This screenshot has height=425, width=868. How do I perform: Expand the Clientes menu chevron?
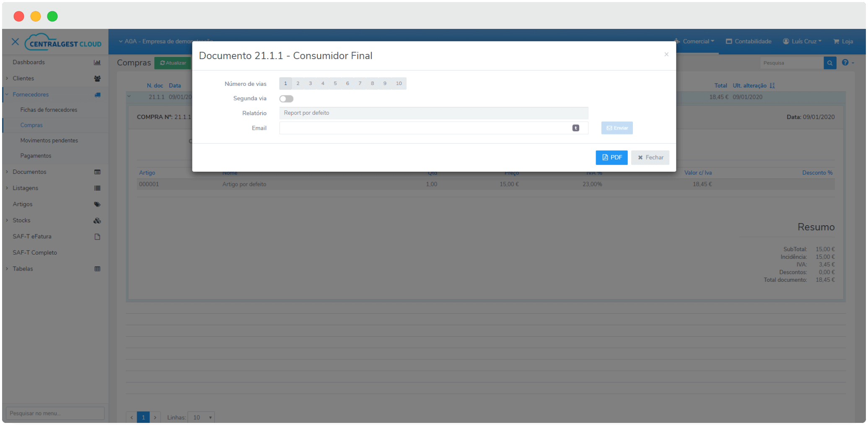point(7,78)
